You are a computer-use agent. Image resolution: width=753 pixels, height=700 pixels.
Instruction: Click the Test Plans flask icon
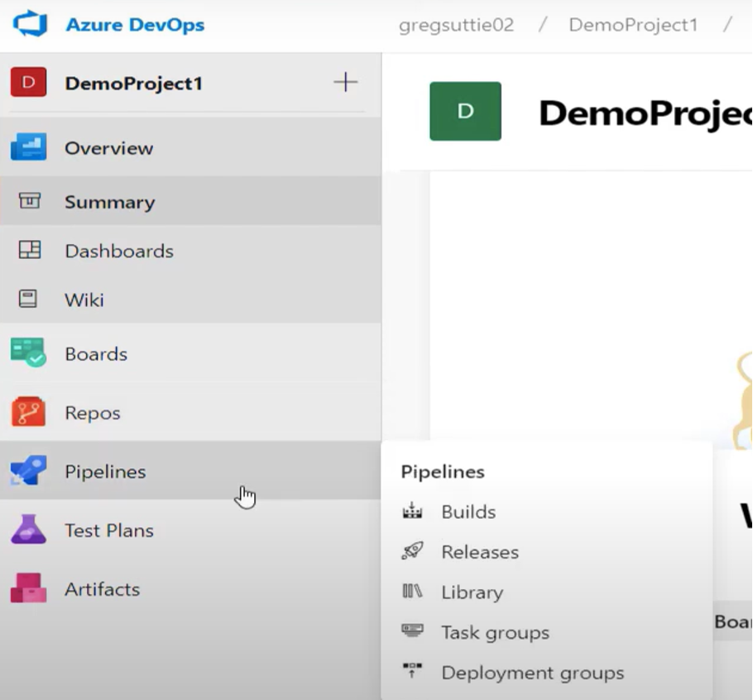28,530
